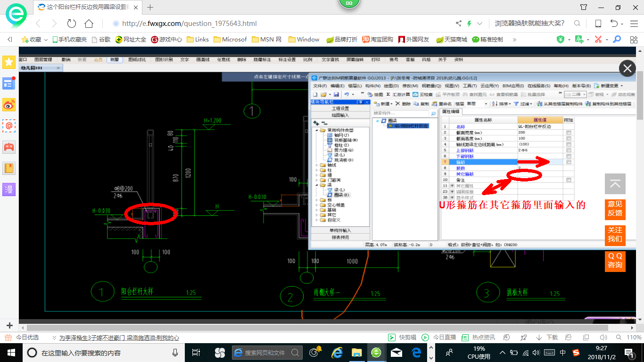Open Task View on the taskbar
644x362 pixels.
[197, 353]
